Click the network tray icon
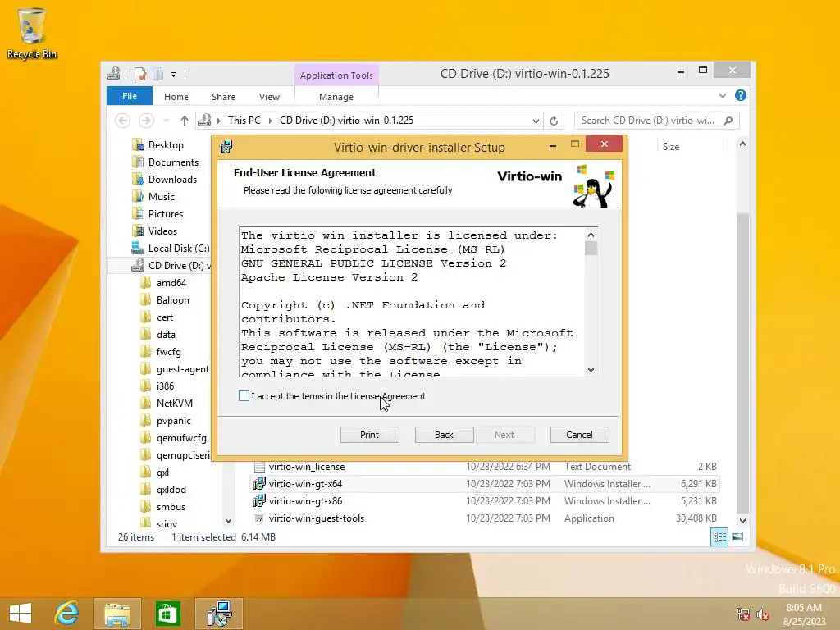This screenshot has height=630, width=840. pos(743,614)
